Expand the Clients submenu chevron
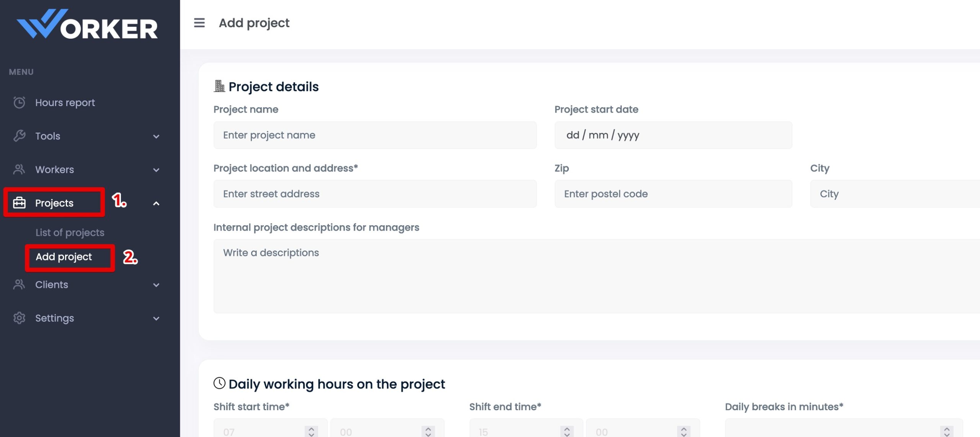 156,285
